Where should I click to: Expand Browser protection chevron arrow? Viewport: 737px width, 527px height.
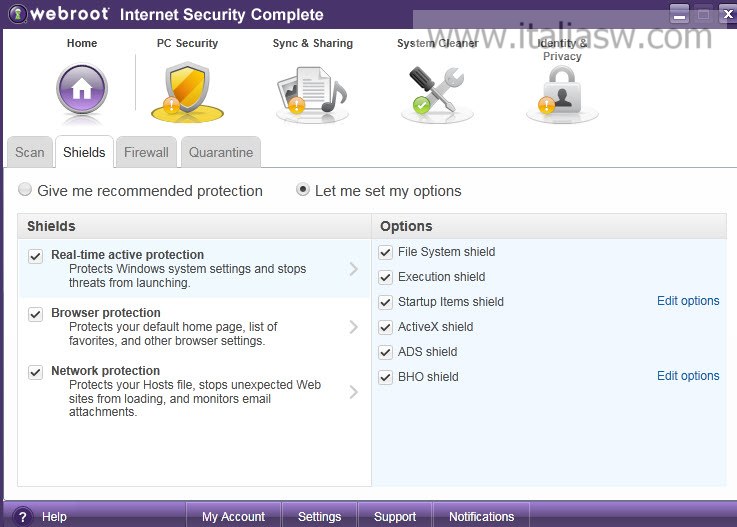tap(354, 327)
